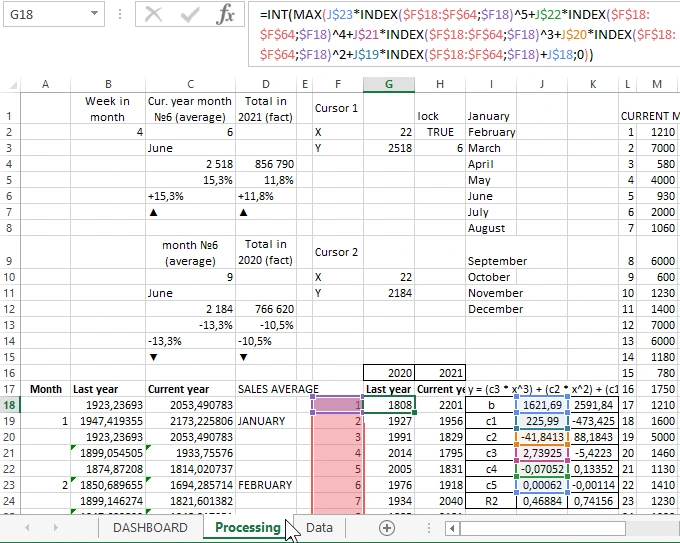Screen dimensions: 680x543
Task: Go to next sheet tab arrow
Action: pos(56,528)
